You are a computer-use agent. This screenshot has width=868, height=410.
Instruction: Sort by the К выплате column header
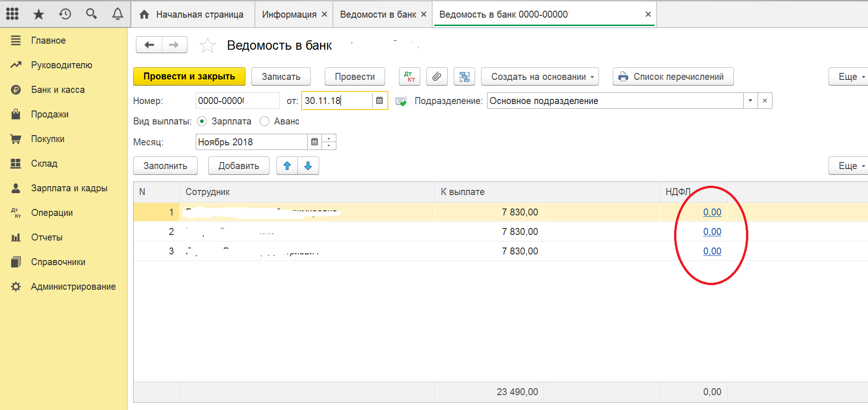tap(547, 192)
